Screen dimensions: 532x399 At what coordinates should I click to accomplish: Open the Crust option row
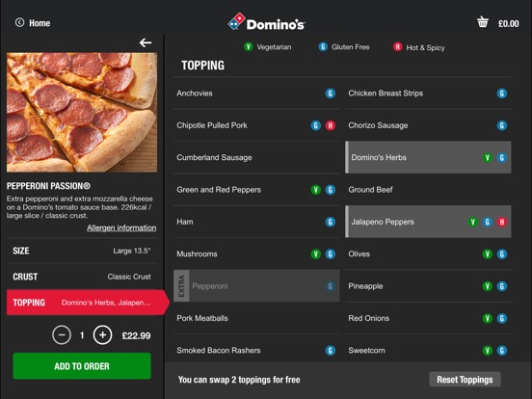(82, 277)
